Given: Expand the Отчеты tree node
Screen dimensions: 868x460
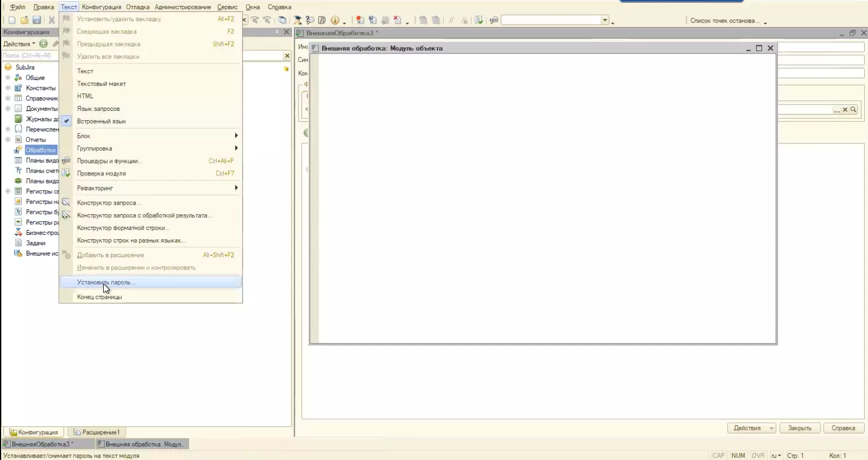Looking at the screenshot, I should [x=8, y=140].
